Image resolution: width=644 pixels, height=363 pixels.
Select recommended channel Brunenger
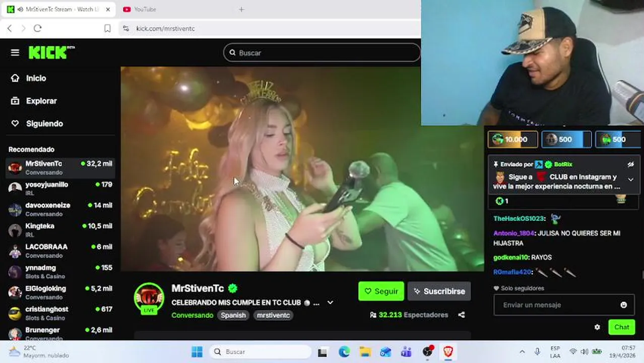[x=60, y=333]
